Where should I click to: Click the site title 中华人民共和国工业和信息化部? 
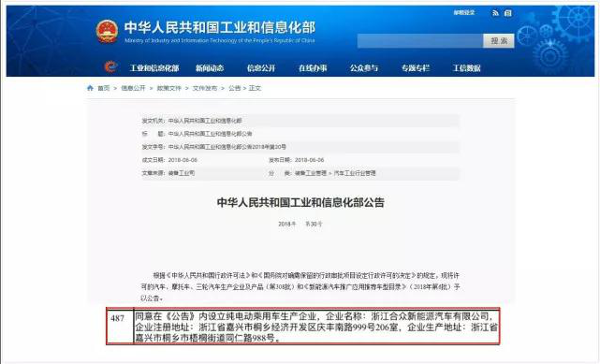pos(220,27)
